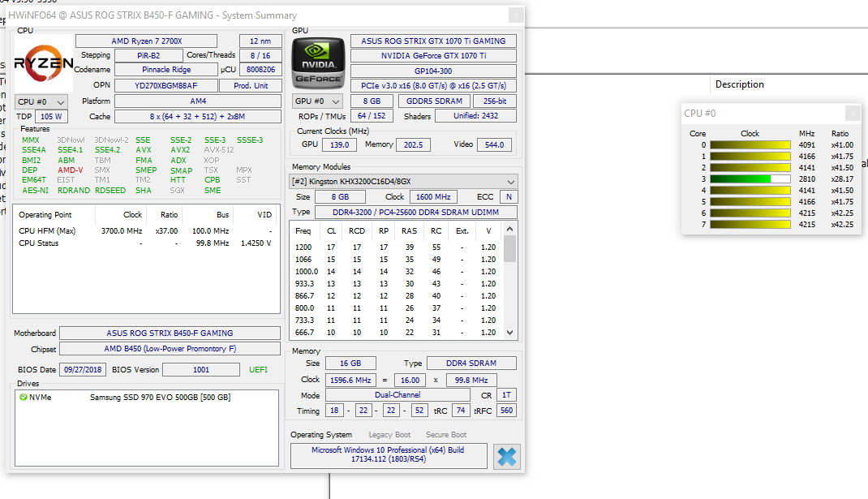868x499 pixels.
Task: Click the 105 W TDP value
Action: click(x=51, y=117)
